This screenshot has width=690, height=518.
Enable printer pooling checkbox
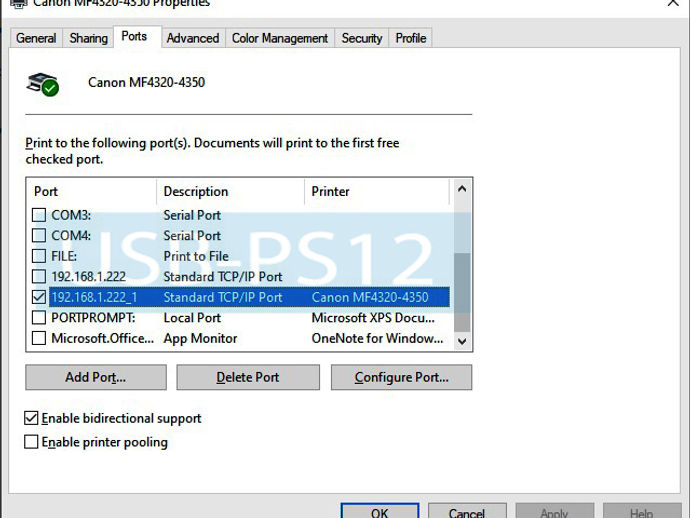31,442
